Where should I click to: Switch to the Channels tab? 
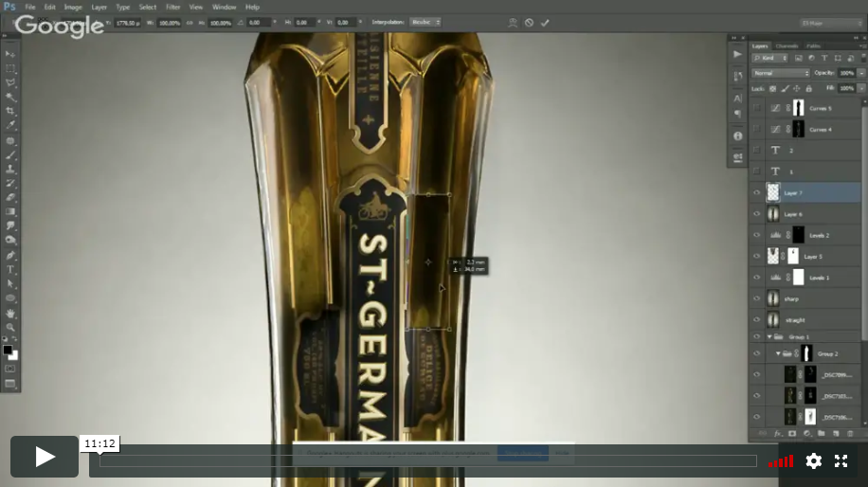(x=787, y=45)
